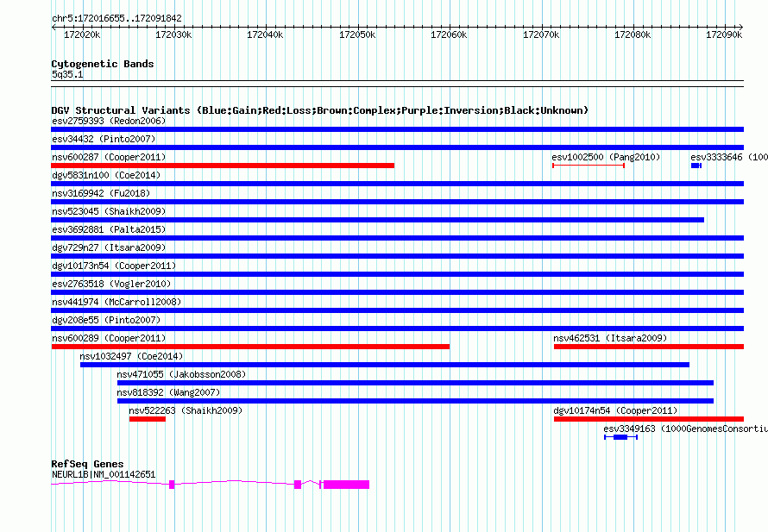Select the esv3349163 1000Genomes variant glyph
Viewport: 768px width, 532px height.
pos(620,437)
